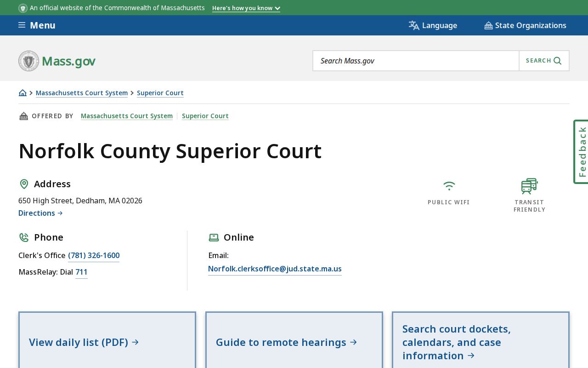Click the MassRelay 711 link
This screenshot has height=368, width=588.
[x=81, y=272]
